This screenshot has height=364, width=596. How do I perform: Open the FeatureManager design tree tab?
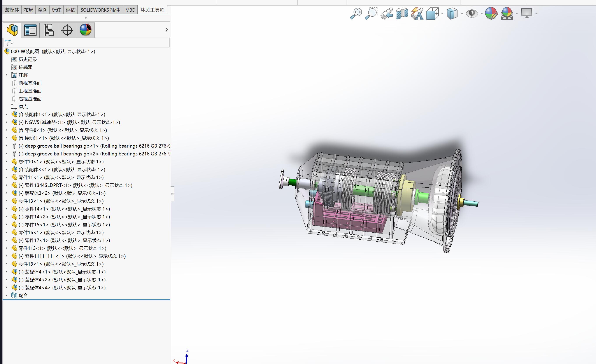click(x=12, y=30)
